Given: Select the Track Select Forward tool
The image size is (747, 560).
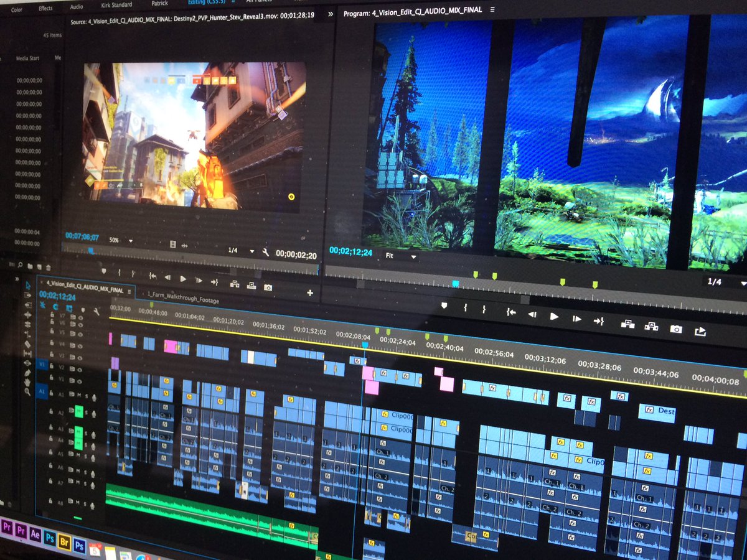Looking at the screenshot, I should 27,296.
